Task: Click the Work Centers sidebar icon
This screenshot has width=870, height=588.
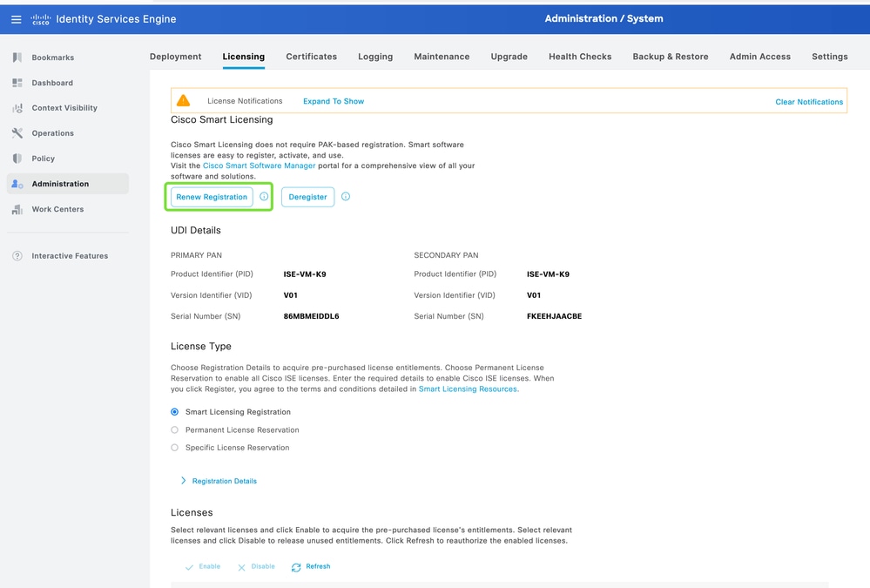Action: coord(17,209)
